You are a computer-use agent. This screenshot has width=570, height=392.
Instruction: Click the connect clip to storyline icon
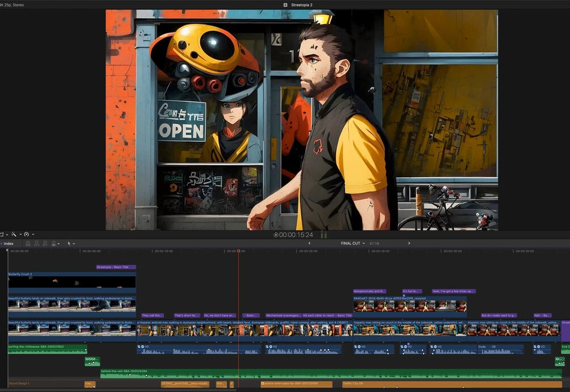pyautogui.click(x=28, y=243)
